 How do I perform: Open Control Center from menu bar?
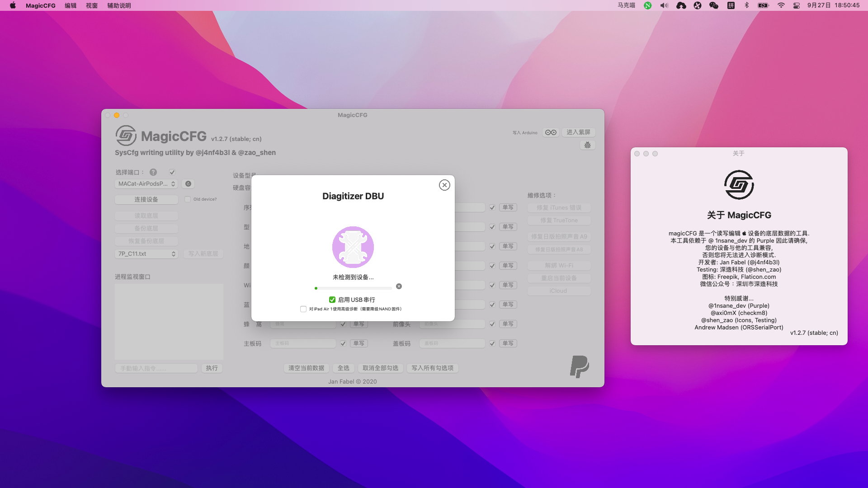pos(797,5)
